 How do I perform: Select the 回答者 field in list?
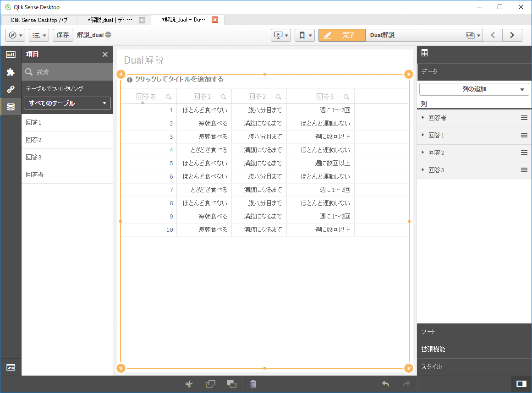pyautogui.click(x=67, y=175)
